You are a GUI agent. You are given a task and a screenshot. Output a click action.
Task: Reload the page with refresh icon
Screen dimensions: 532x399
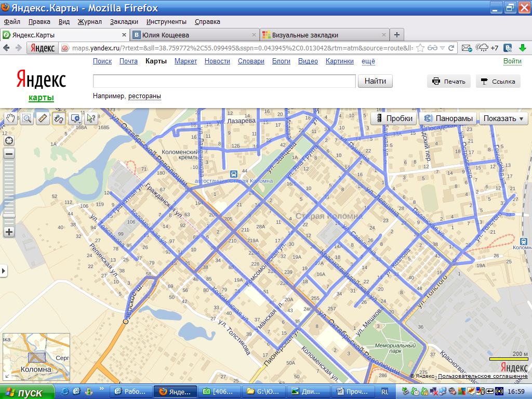coord(451,48)
